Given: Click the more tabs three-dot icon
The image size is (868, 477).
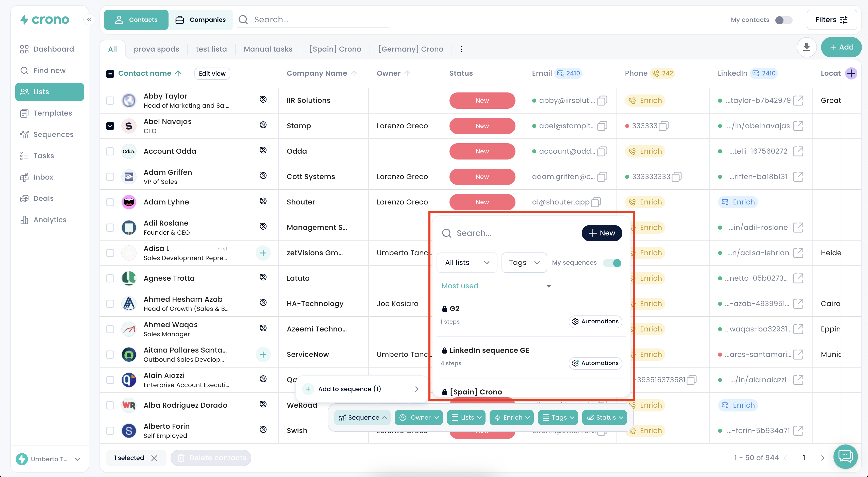Looking at the screenshot, I should coord(462,49).
